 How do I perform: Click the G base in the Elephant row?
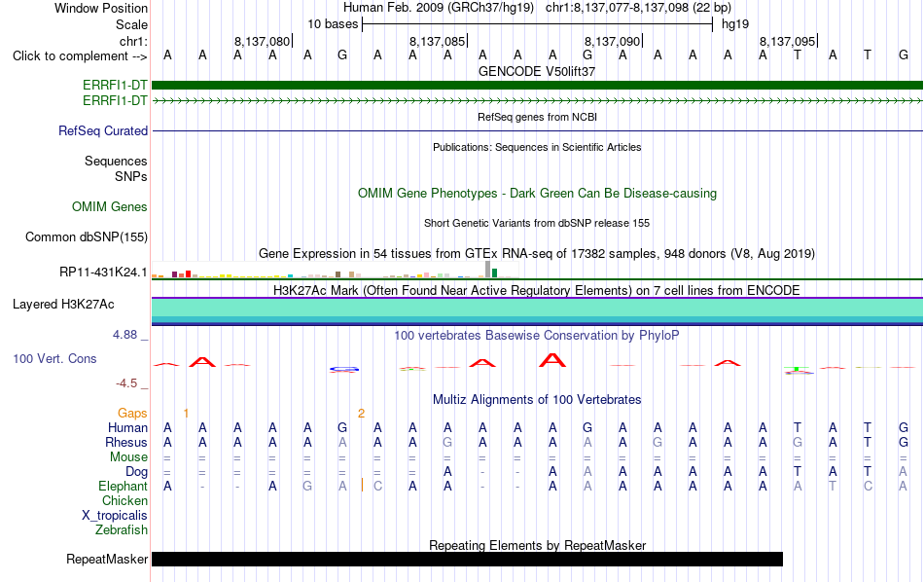307,487
